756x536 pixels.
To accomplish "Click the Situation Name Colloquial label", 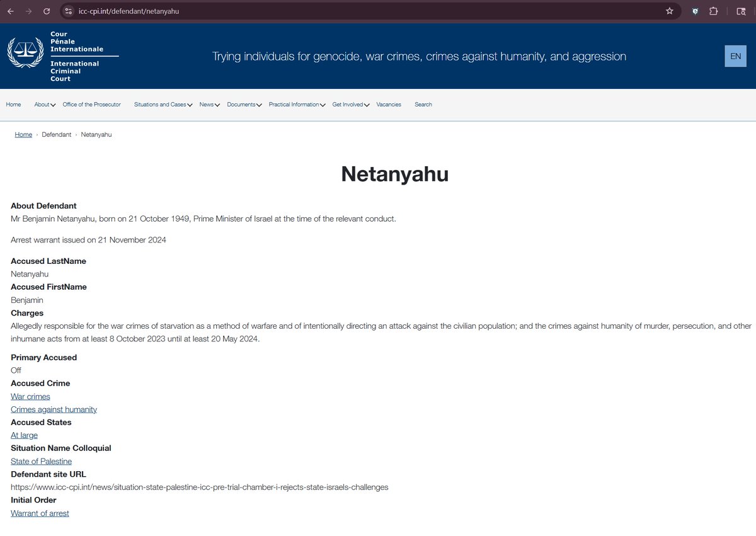I will [61, 448].
